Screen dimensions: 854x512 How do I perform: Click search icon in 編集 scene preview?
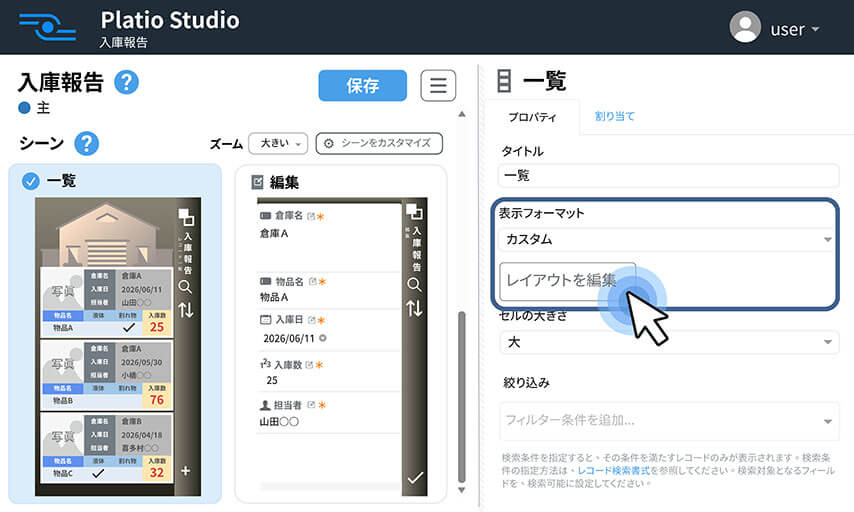tap(414, 284)
